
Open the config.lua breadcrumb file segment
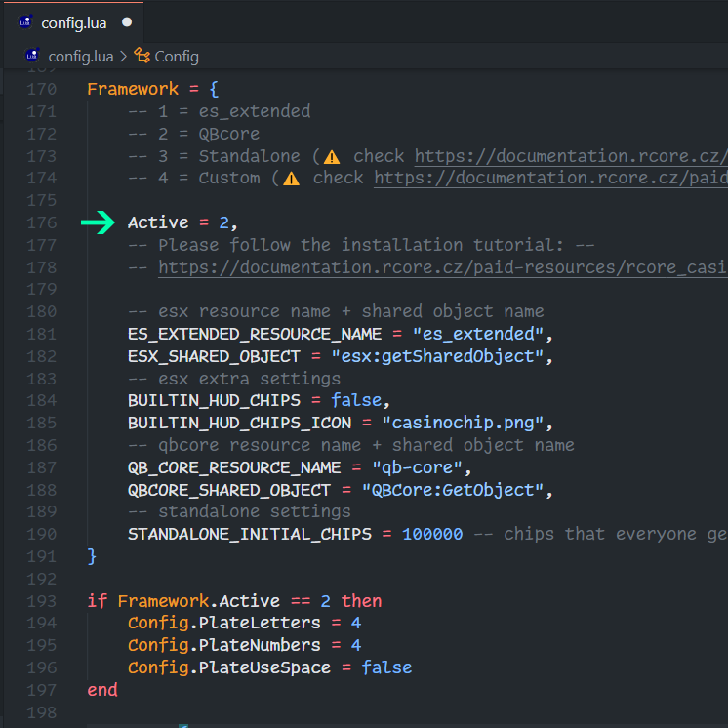(x=80, y=56)
